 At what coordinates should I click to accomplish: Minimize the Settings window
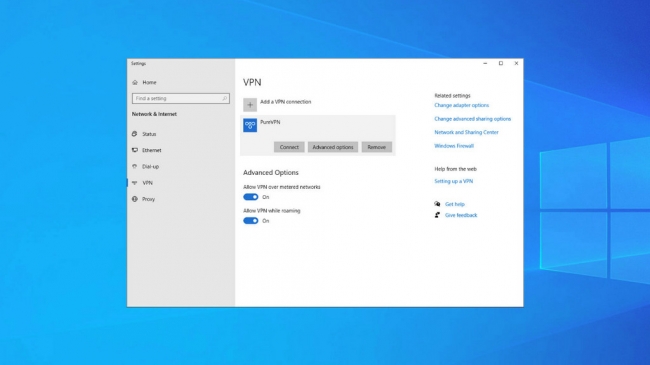coord(485,63)
